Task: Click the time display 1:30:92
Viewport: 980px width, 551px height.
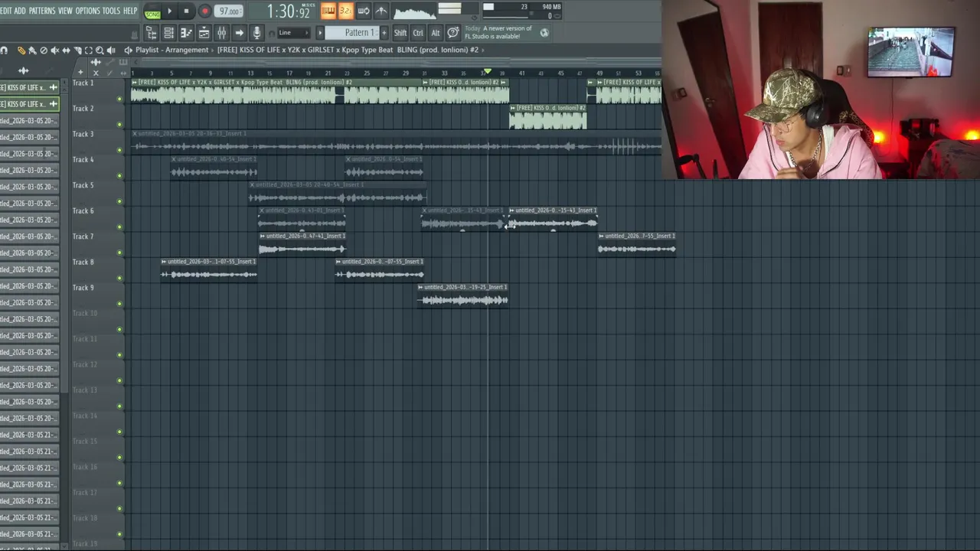Action: click(288, 11)
